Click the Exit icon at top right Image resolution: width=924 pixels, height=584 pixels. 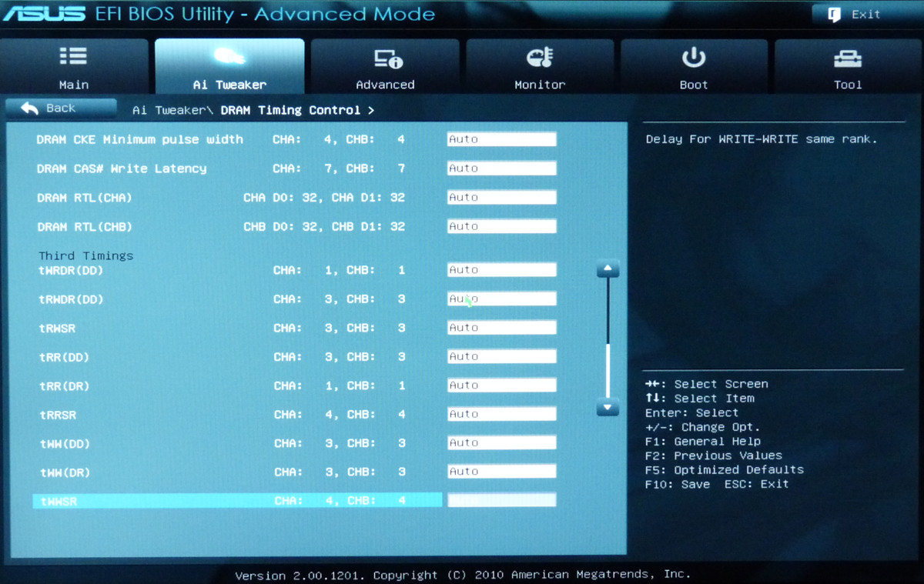click(834, 15)
